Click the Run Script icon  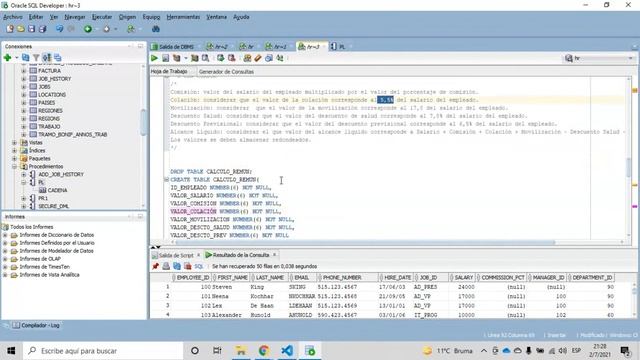pyautogui.click(x=165, y=58)
